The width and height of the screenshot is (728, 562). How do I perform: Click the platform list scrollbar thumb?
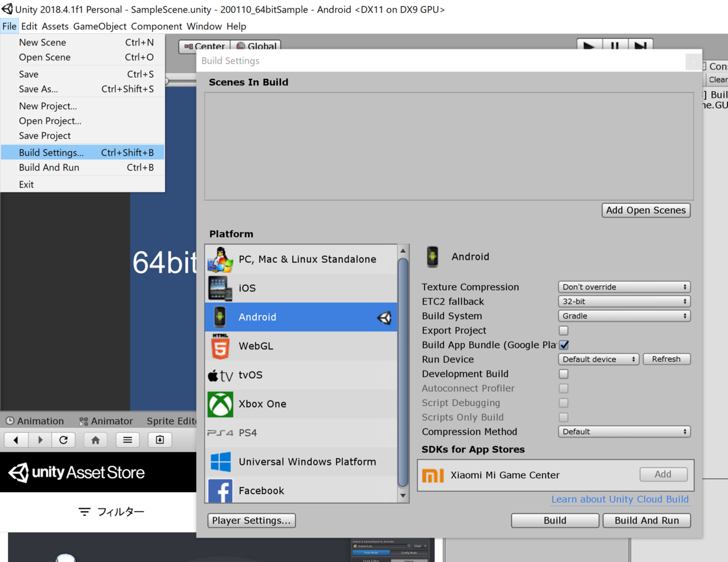point(403,372)
